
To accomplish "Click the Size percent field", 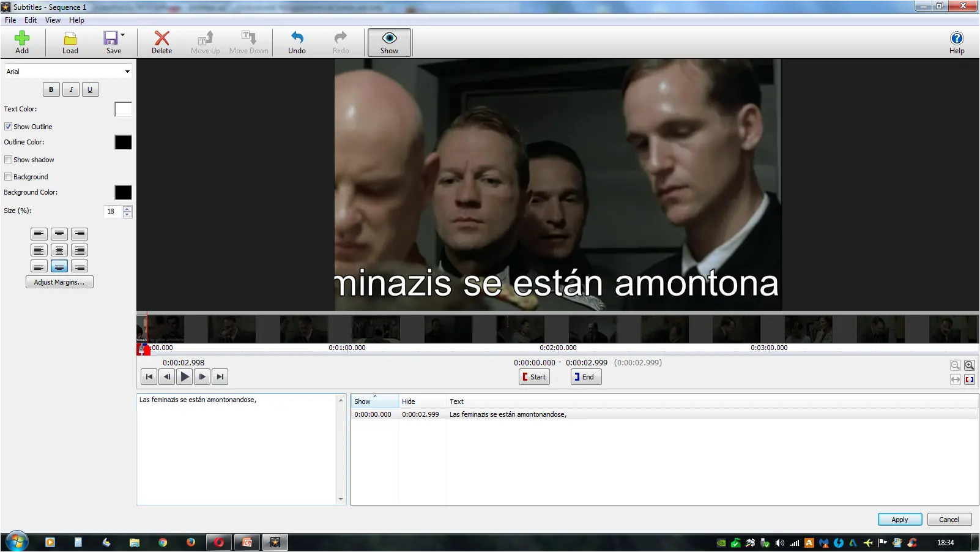I will pos(113,211).
